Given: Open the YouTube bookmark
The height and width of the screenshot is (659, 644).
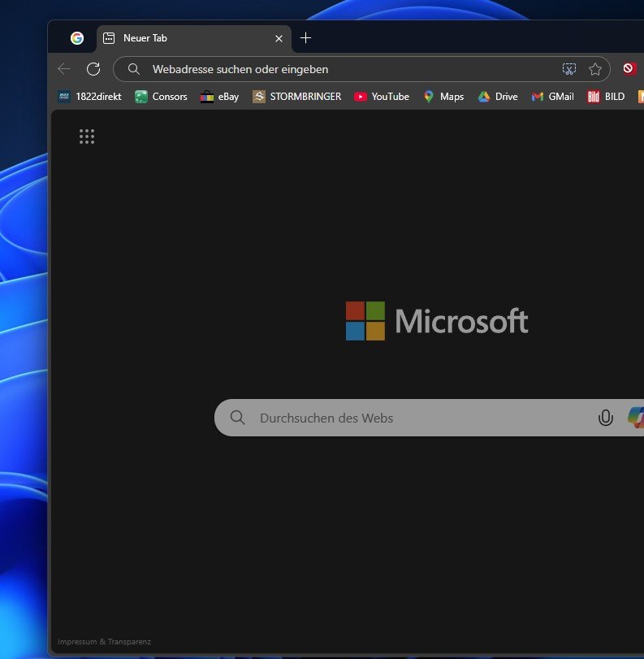Looking at the screenshot, I should pos(382,97).
